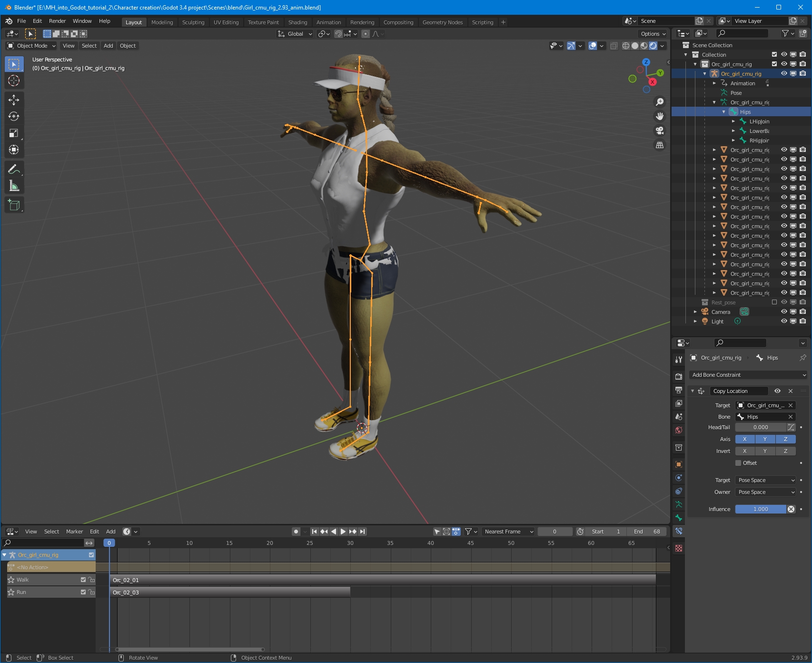Click the viewport zoom magnifier icon

(x=660, y=102)
